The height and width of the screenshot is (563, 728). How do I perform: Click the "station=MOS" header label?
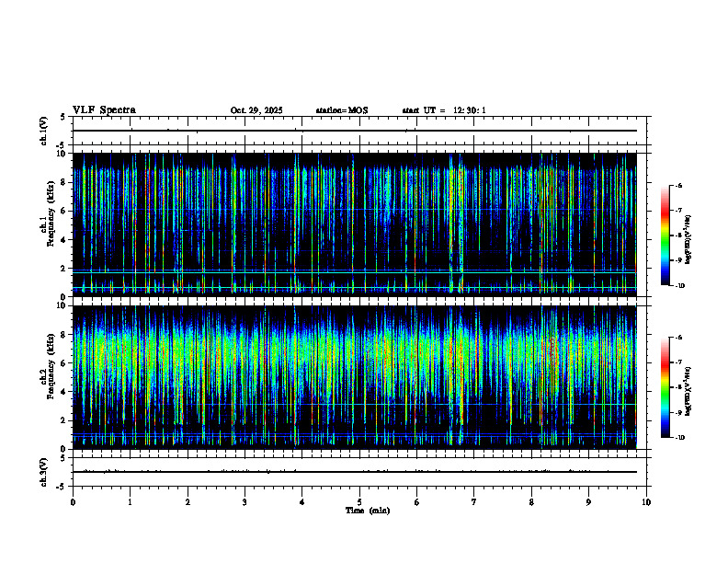tap(342, 110)
